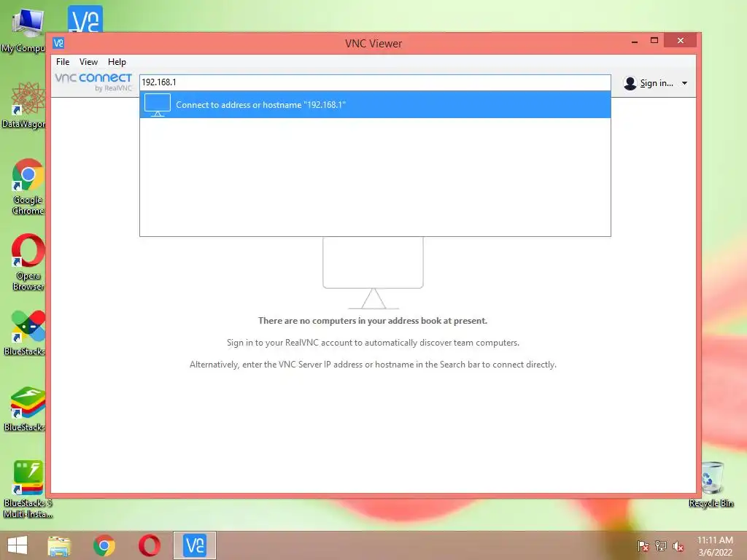Click the monitor icon in suggestion row

point(158,105)
